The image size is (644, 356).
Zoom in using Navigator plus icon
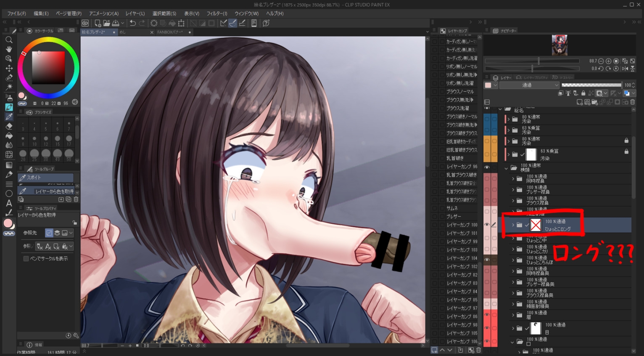tap(608, 61)
